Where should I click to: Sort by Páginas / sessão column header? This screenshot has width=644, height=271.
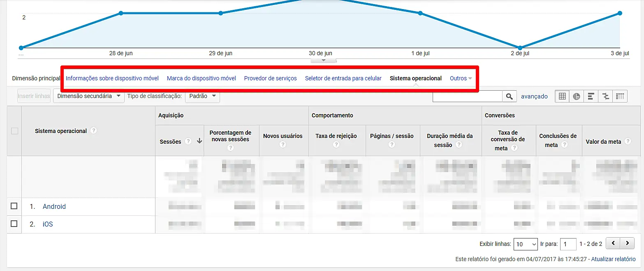pyautogui.click(x=392, y=136)
